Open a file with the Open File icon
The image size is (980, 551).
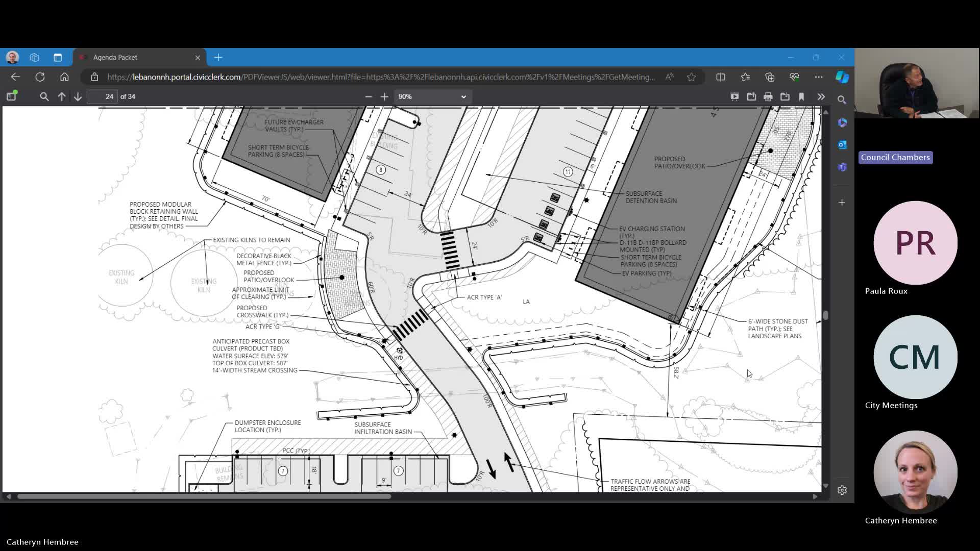point(751,96)
